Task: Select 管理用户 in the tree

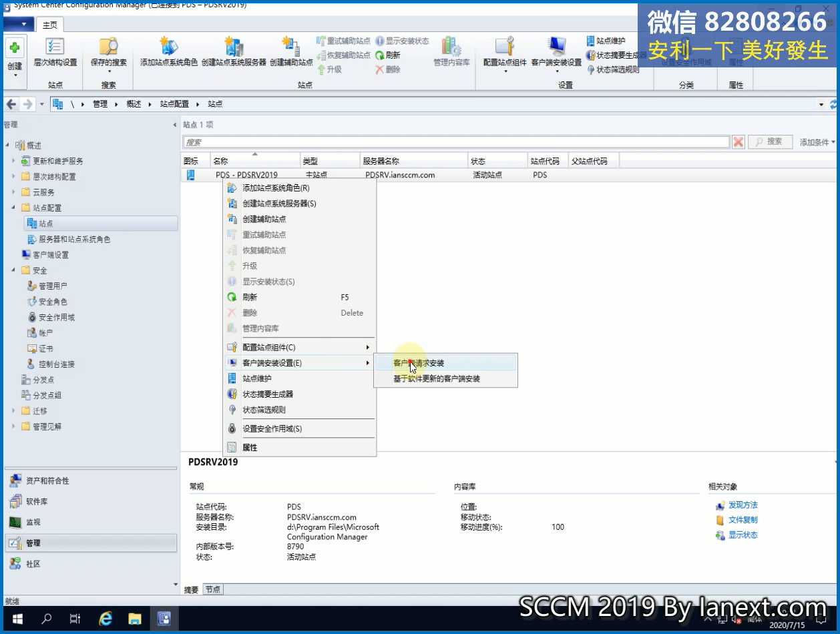Action: (x=47, y=286)
